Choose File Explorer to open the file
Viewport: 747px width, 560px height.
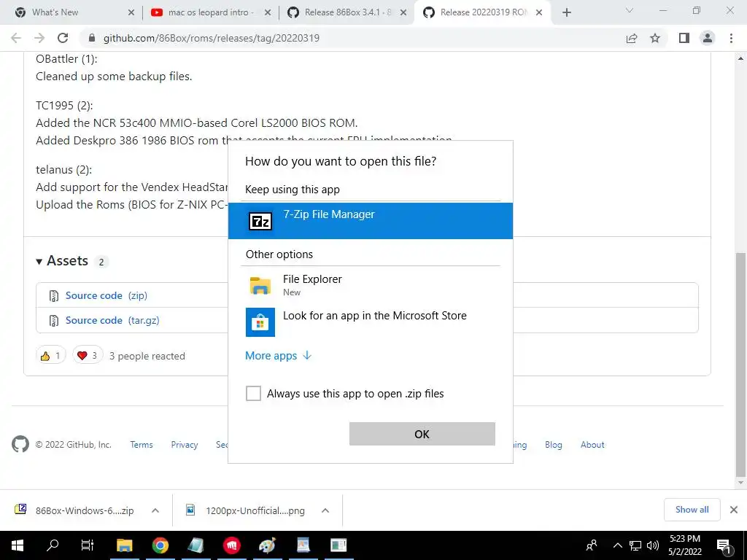[370, 285]
